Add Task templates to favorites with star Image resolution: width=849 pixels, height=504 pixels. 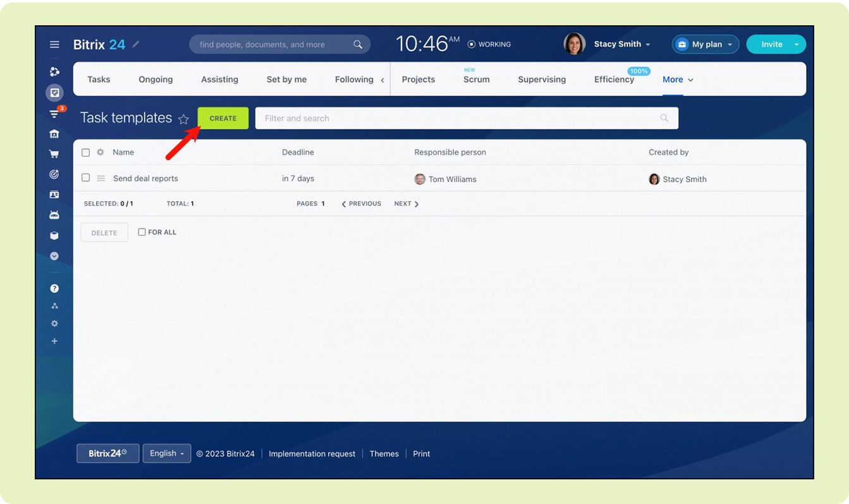pos(183,119)
